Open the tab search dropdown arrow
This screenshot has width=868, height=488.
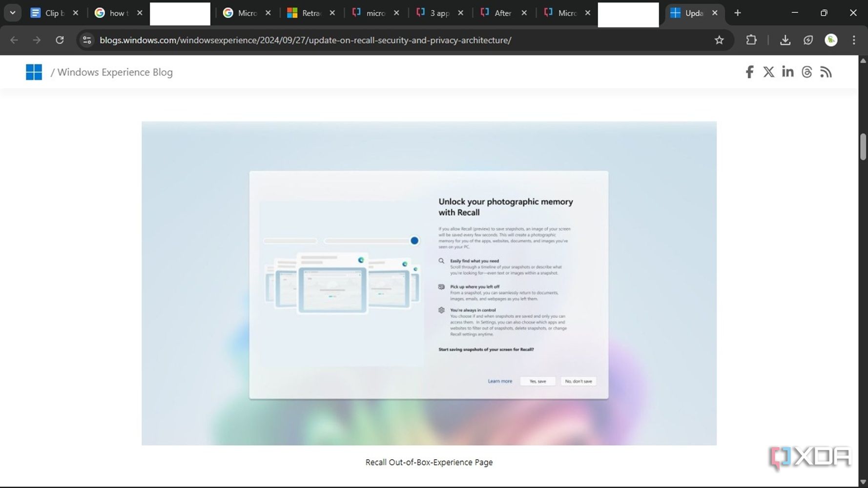13,13
